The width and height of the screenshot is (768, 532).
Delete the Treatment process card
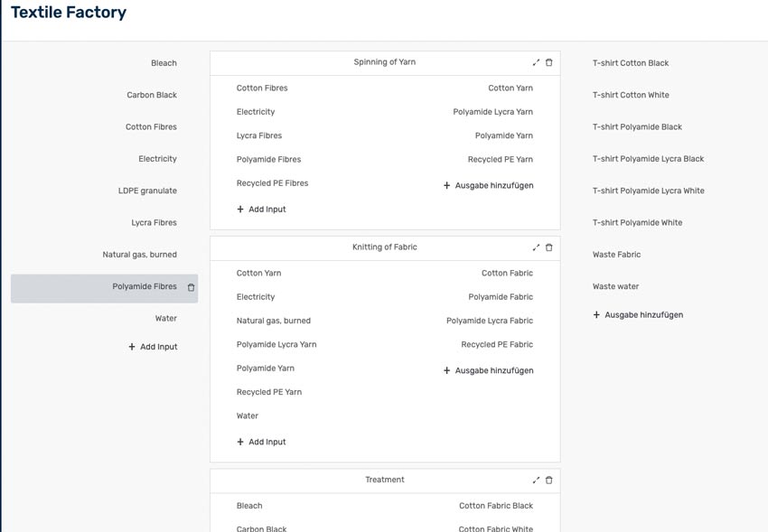[x=549, y=481]
